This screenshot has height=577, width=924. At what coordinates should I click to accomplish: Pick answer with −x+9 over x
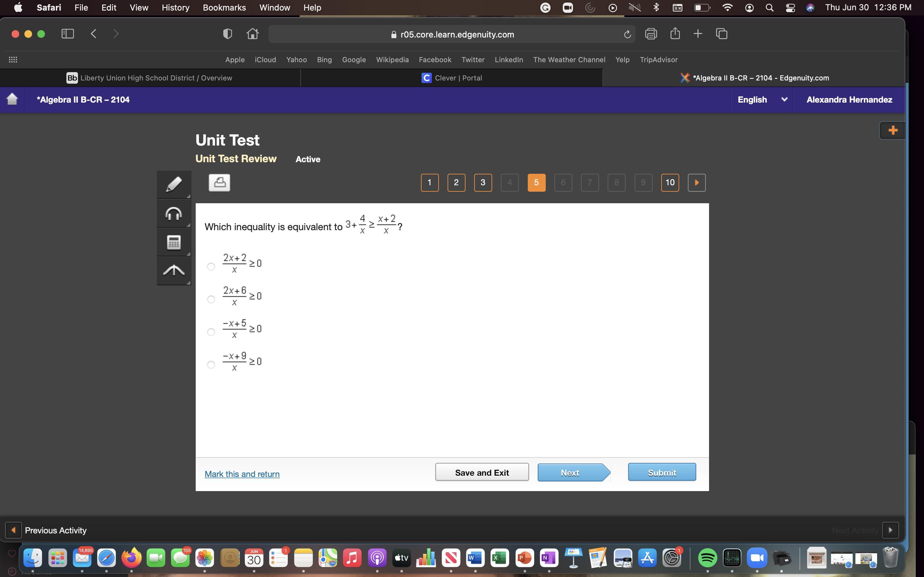(x=211, y=364)
